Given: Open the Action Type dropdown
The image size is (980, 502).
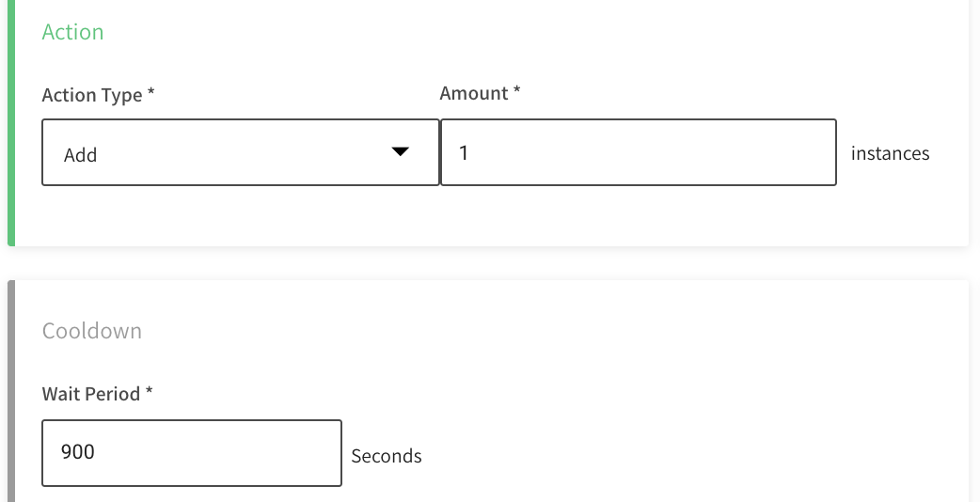Looking at the screenshot, I should [240, 152].
